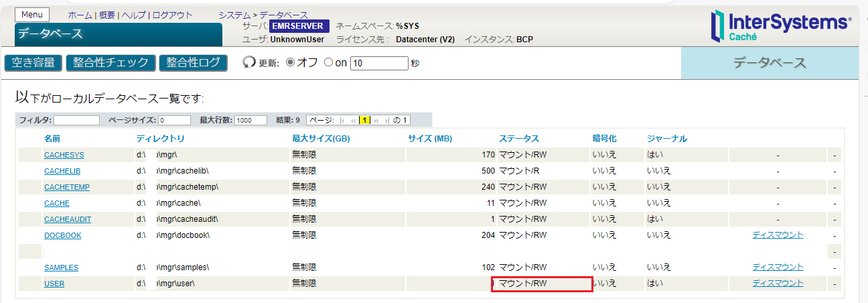Viewport: 868px width, 303px height.
Task: Select current page number 1
Action: (x=364, y=121)
